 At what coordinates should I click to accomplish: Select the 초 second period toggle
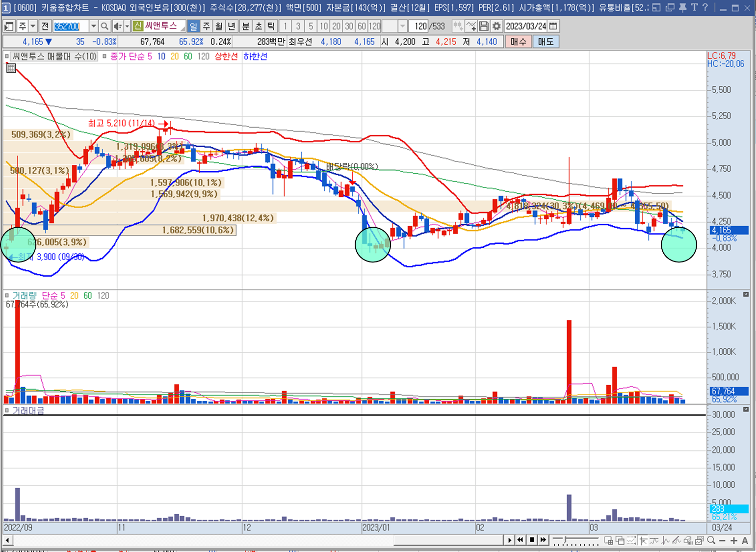(259, 26)
